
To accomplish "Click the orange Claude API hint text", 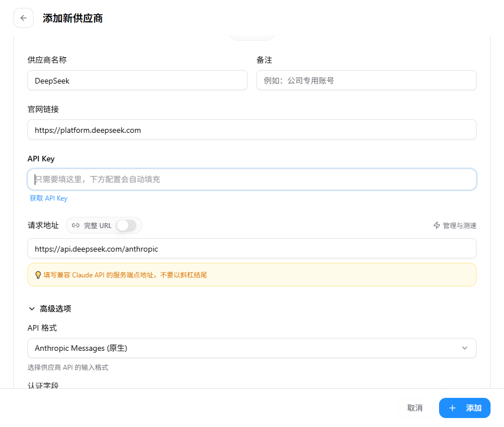I will click(125, 275).
